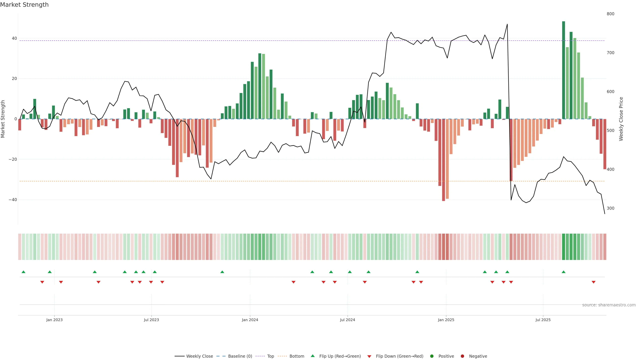Click the last red flip-down triangle marker
The width and height of the screenshot is (644, 362).
click(x=594, y=282)
